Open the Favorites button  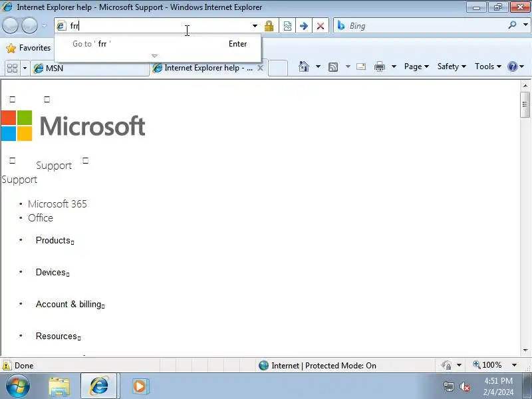pos(29,48)
